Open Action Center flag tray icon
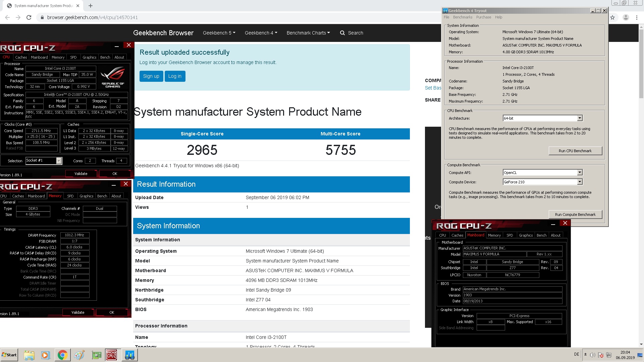 click(x=600, y=355)
